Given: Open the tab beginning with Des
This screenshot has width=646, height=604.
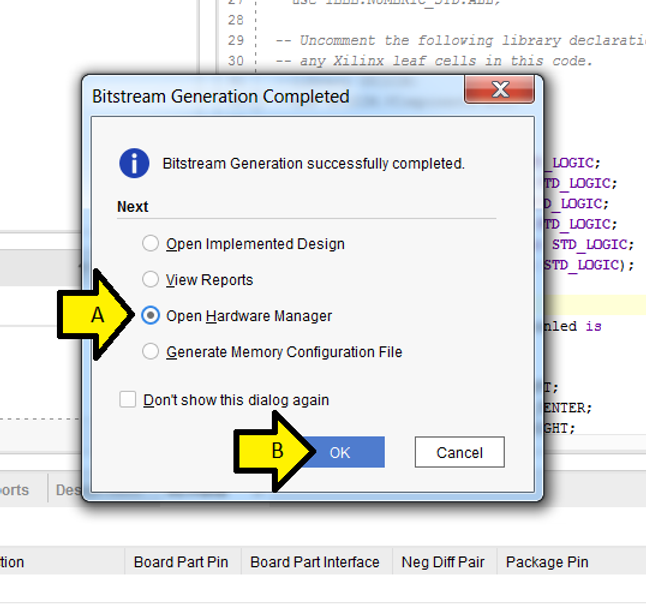Looking at the screenshot, I should [x=68, y=490].
